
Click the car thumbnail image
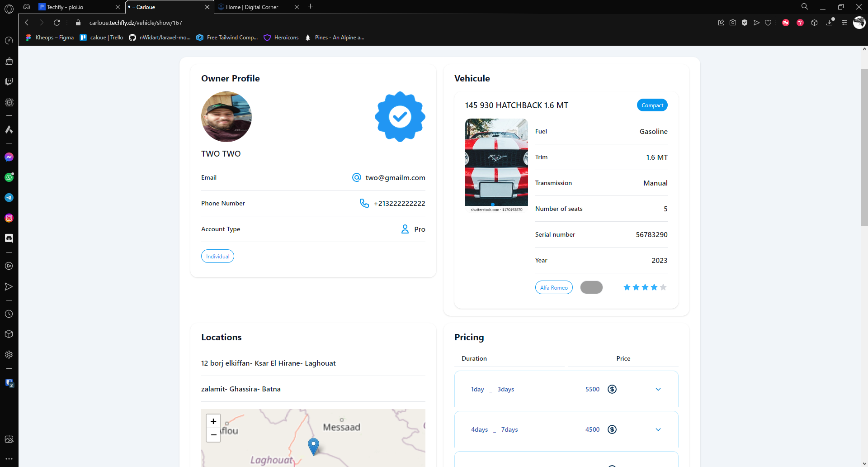point(496,163)
